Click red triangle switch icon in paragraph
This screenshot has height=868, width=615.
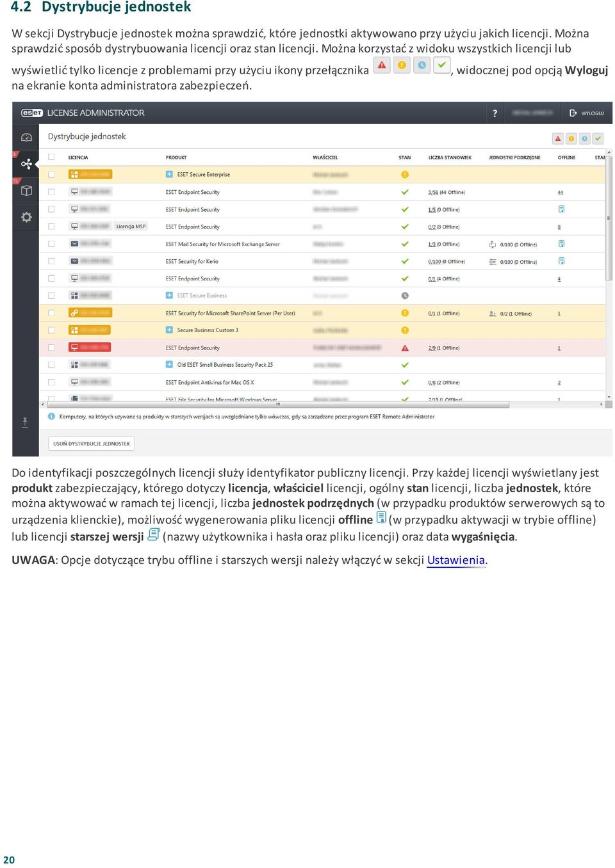pyautogui.click(x=382, y=65)
